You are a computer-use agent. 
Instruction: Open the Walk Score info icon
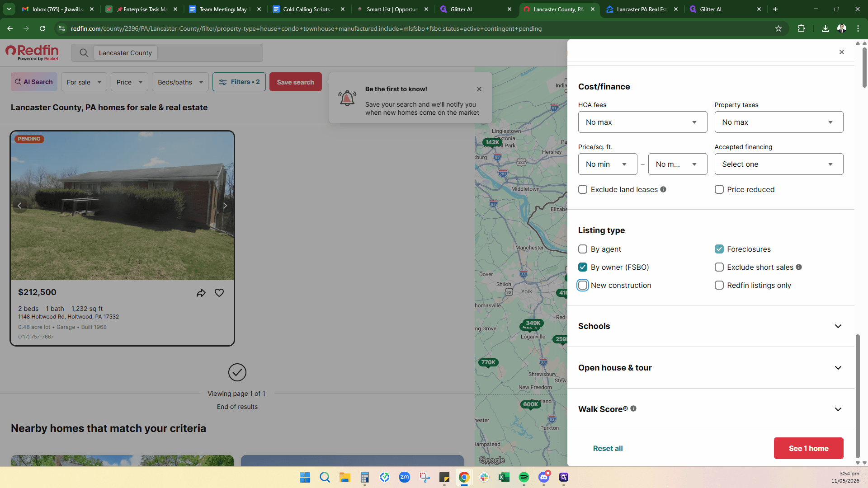[633, 408]
